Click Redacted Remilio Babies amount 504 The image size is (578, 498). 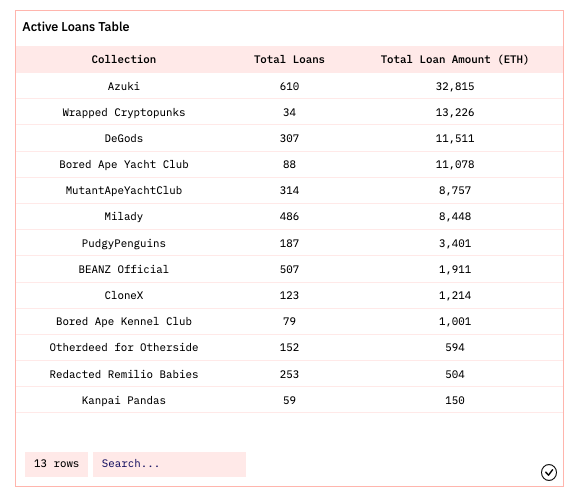point(455,374)
